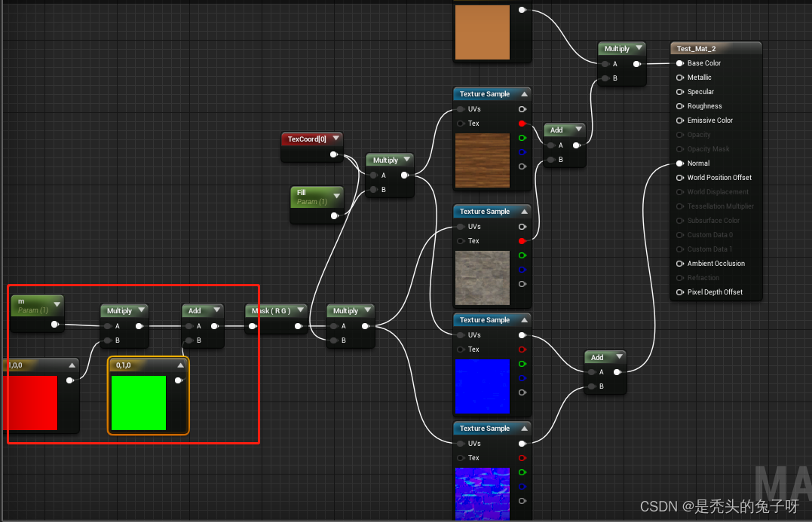This screenshot has height=522, width=812.
Task: Click the Metallic input pin on Test_Mat_2
Action: 680,78
